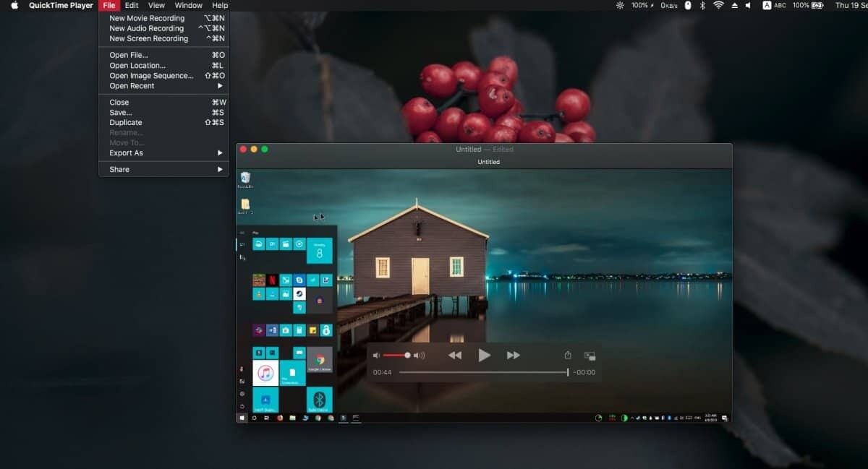This screenshot has width=868, height=469.
Task: Open the Window menu in the menu bar
Action: pos(188,5)
